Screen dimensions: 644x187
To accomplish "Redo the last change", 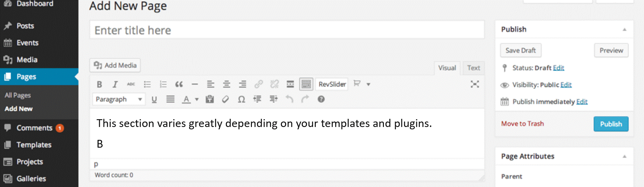I will [x=305, y=99].
